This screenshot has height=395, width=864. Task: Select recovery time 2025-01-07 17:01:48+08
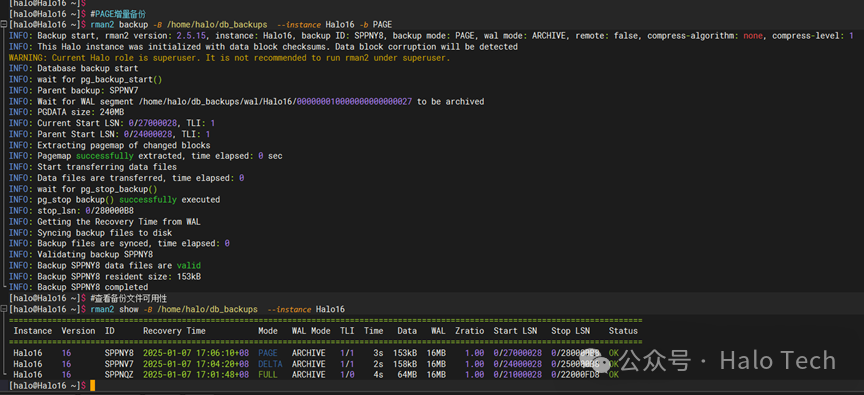coord(196,375)
